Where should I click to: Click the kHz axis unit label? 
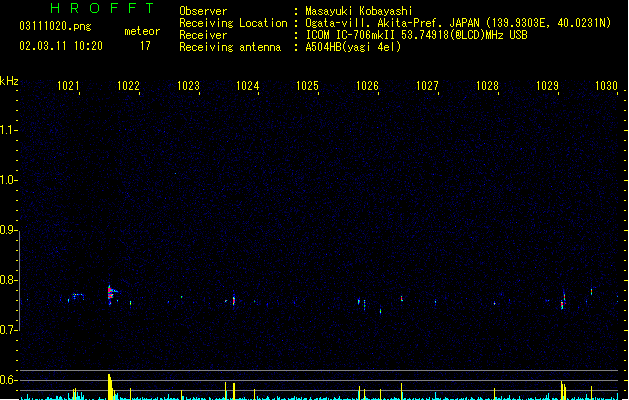[9, 81]
